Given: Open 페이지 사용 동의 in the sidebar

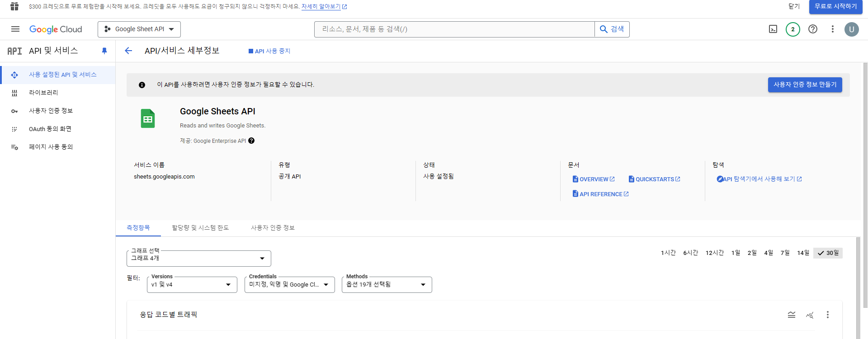Looking at the screenshot, I should tap(58, 147).
